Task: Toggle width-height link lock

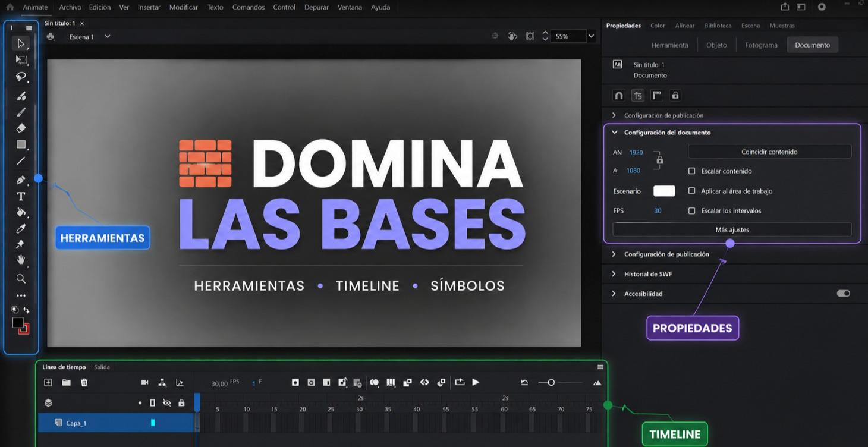Action: pos(659,160)
